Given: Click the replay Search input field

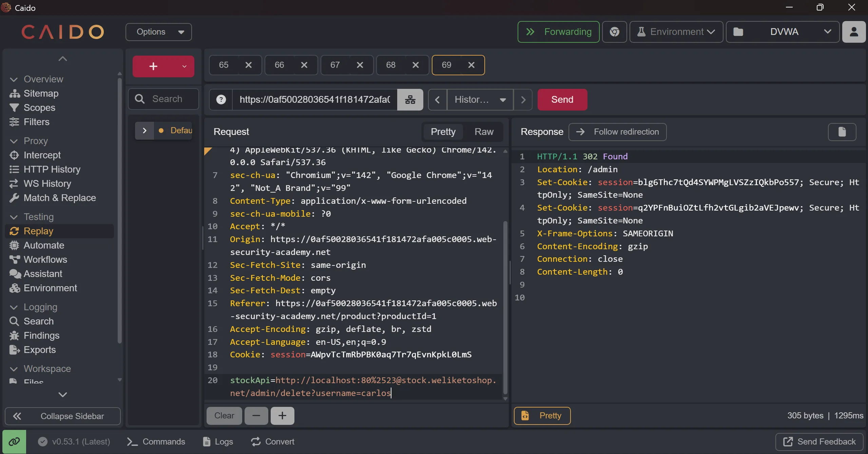Looking at the screenshot, I should 167,99.
